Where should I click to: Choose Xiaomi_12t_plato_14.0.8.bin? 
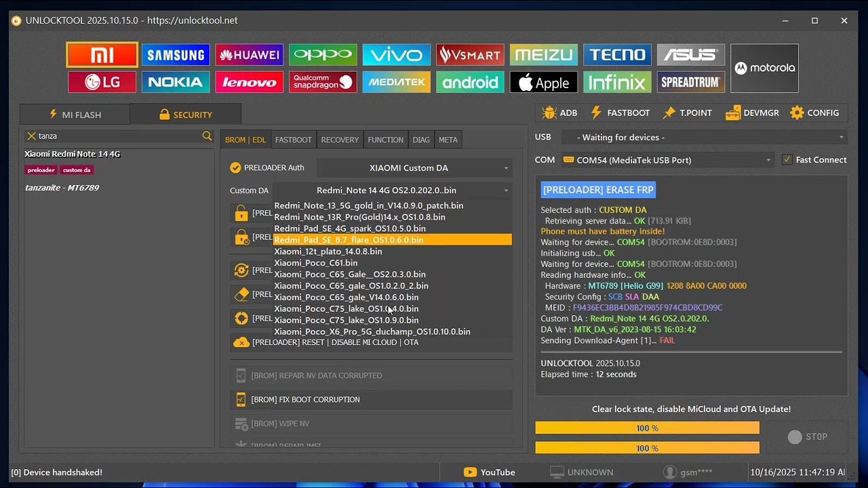(x=393, y=251)
